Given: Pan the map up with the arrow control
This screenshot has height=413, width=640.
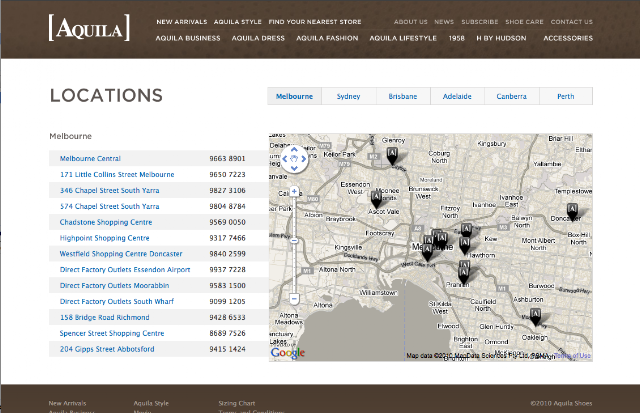Looking at the screenshot, I should pos(294,150).
